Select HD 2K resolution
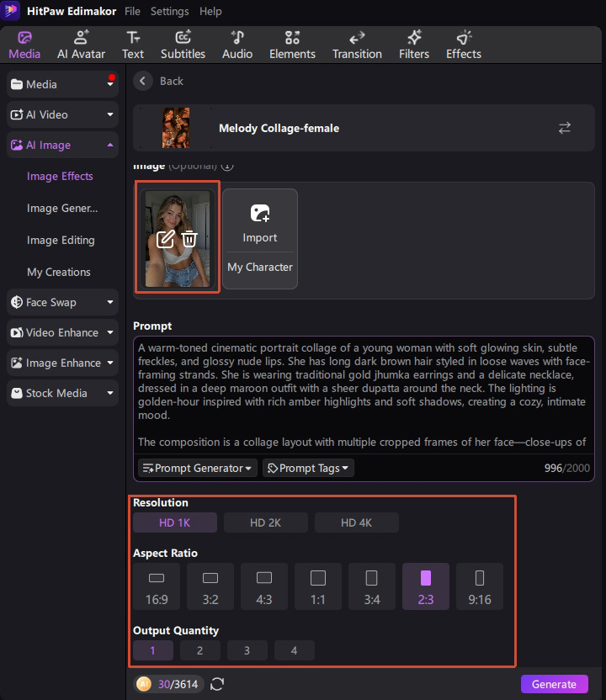 coord(266,522)
